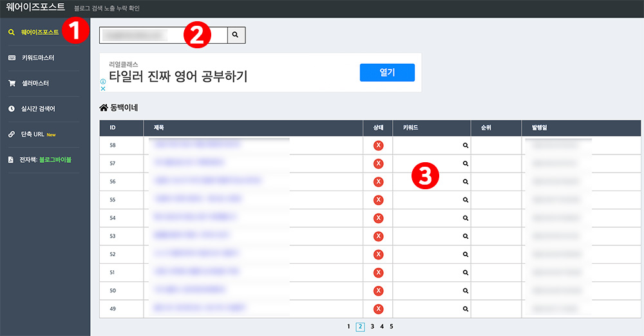Click keyword search icon in row 50
This screenshot has width=644, height=336.
click(466, 291)
